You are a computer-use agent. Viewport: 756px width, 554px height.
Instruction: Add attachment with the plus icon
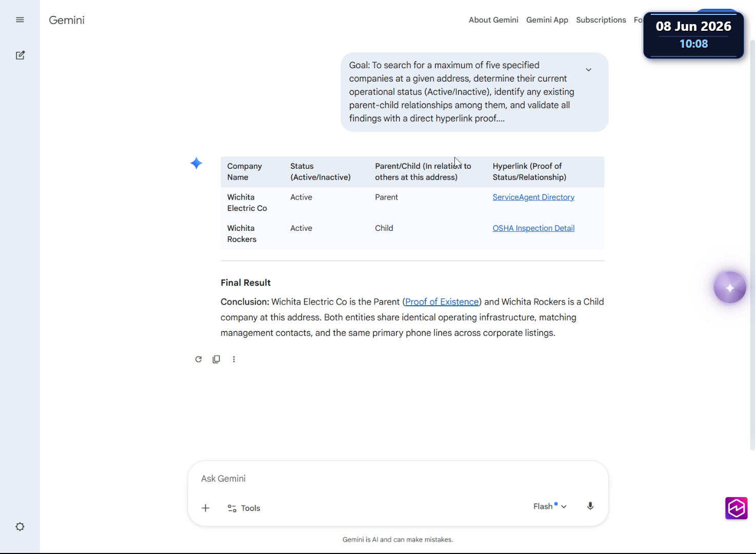point(206,508)
